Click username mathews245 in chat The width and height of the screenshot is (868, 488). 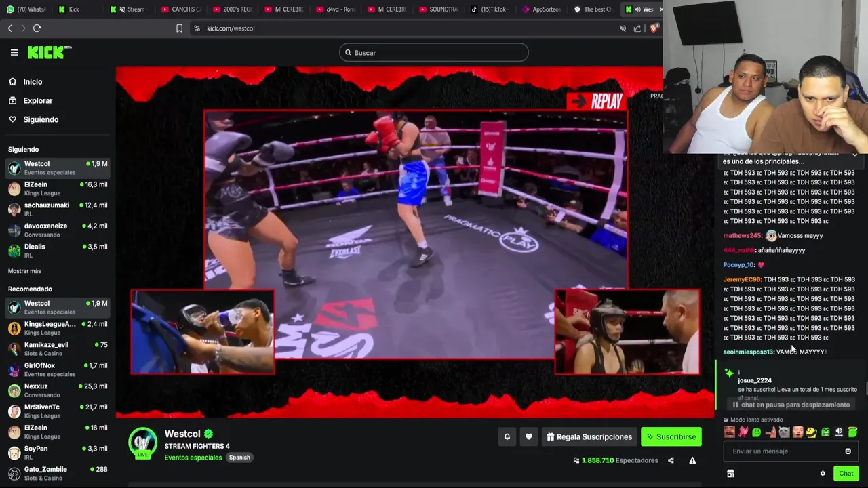tap(743, 236)
